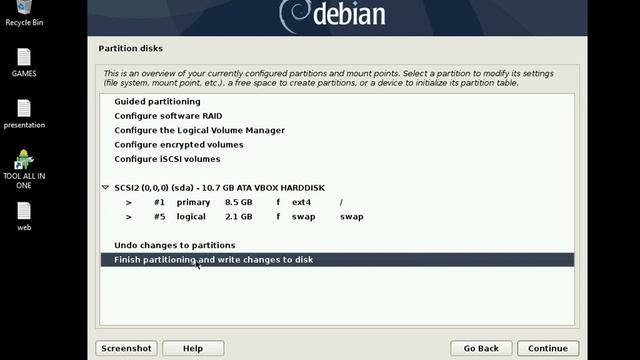This screenshot has height=360, width=640.
Task: Open the presentation file icon
Action: tap(24, 114)
